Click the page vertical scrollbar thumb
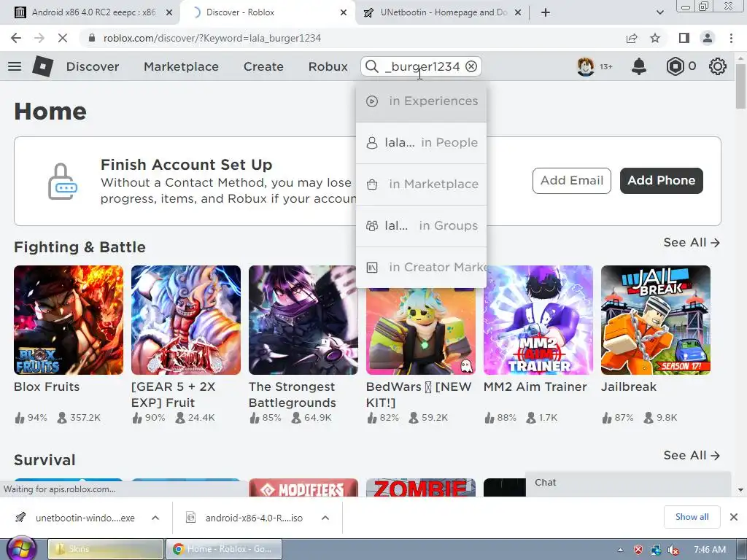The image size is (747, 560). tap(740, 86)
